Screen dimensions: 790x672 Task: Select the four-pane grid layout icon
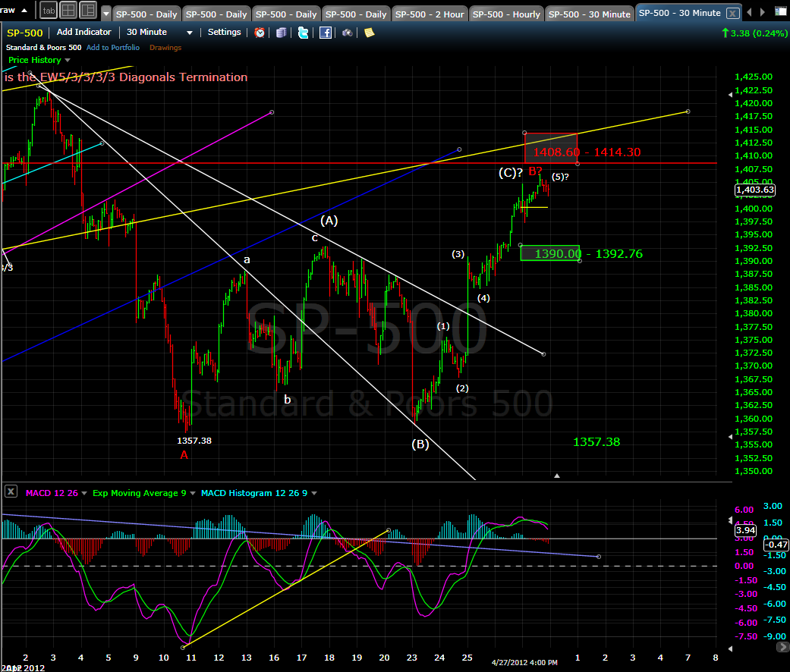click(x=68, y=10)
